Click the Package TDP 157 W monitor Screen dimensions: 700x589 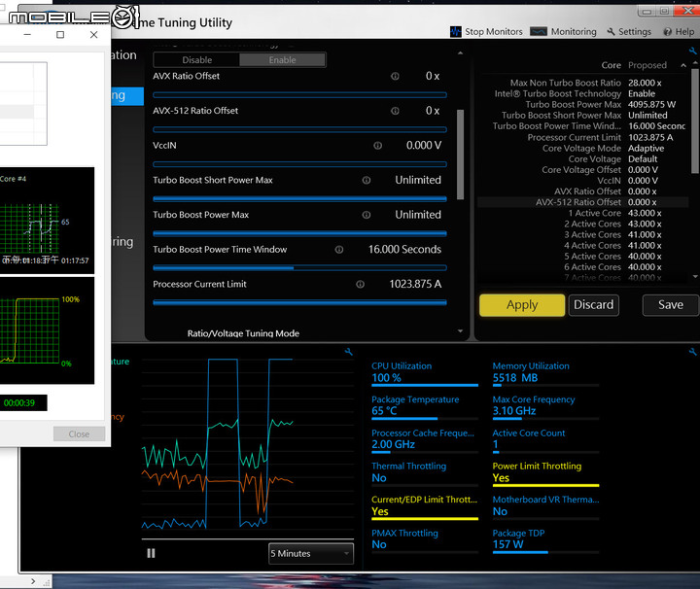[x=545, y=540]
